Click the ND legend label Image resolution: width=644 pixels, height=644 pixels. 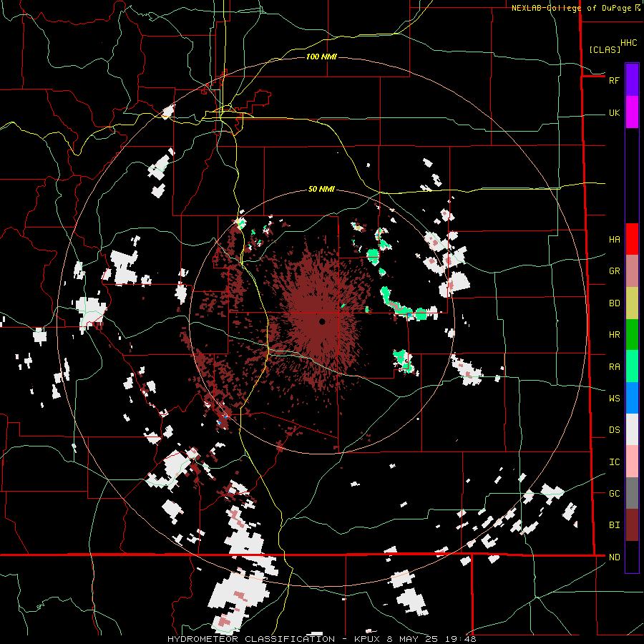point(614,557)
